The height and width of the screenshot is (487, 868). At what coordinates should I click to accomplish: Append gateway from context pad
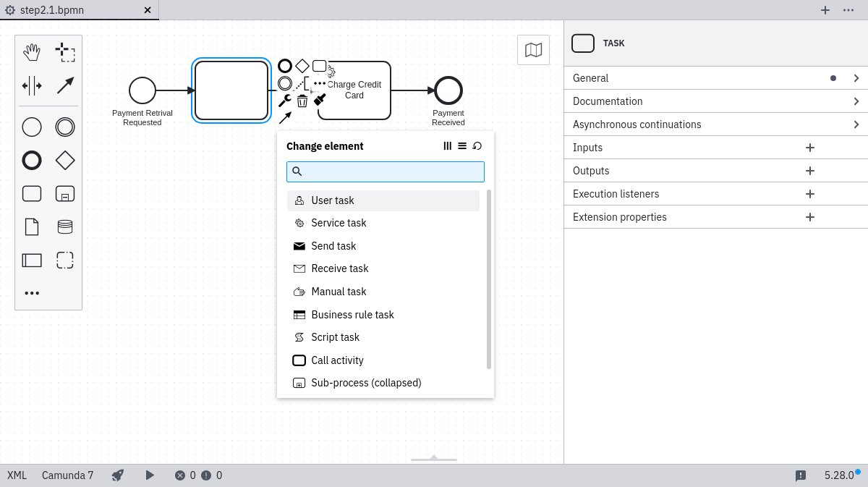coord(302,66)
